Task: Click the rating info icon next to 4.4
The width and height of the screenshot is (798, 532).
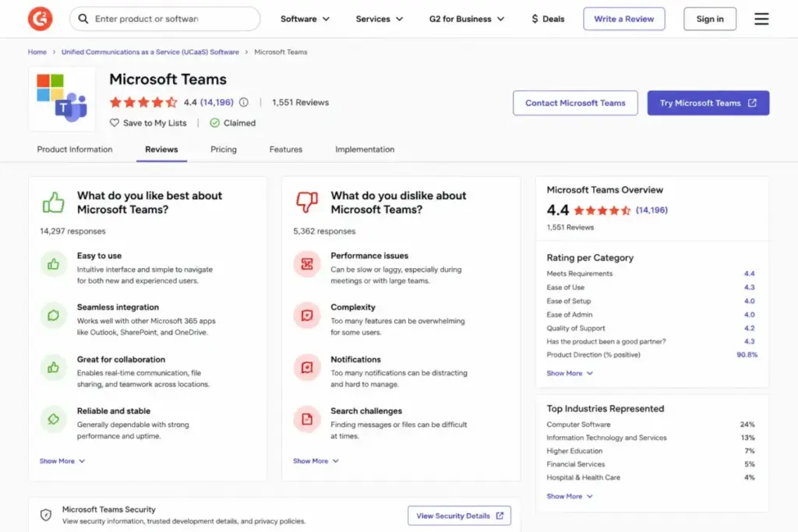Action: (x=244, y=102)
